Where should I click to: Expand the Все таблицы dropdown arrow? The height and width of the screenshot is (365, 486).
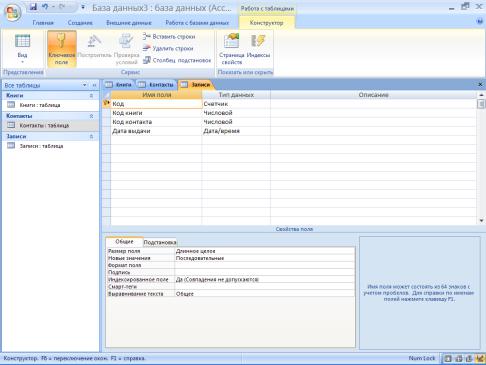click(85, 85)
